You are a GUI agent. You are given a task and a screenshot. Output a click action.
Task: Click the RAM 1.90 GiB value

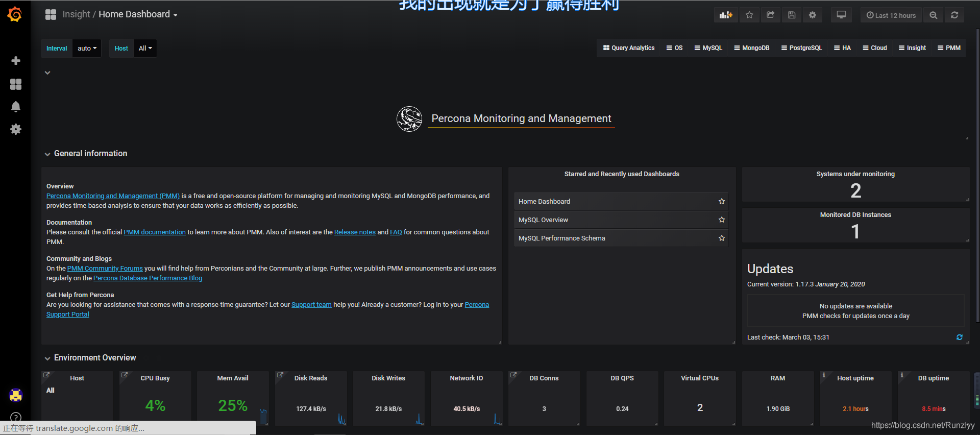[x=778, y=409]
